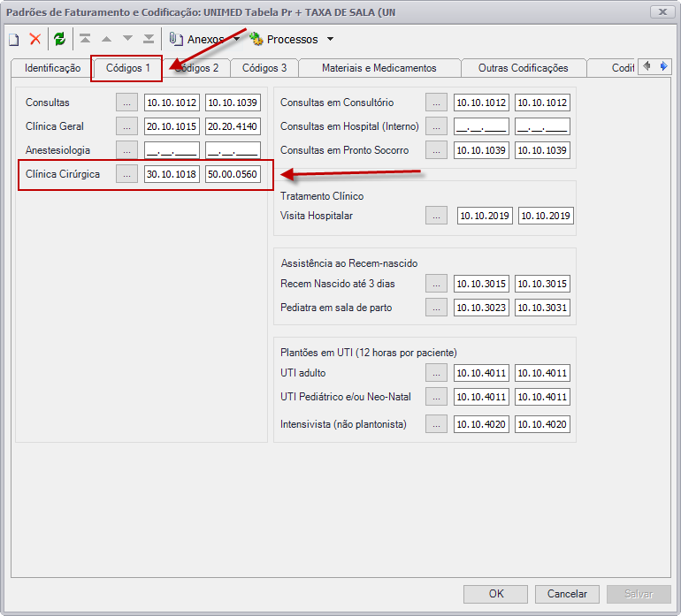Open lookup for Recem Nascido até 3 dias
681x616 pixels.
[437, 284]
